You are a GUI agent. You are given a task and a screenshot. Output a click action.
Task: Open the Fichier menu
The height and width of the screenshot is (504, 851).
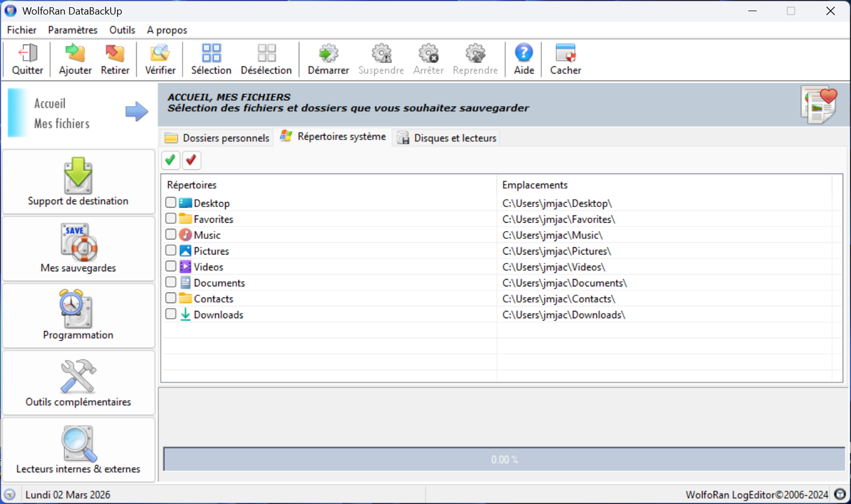22,30
